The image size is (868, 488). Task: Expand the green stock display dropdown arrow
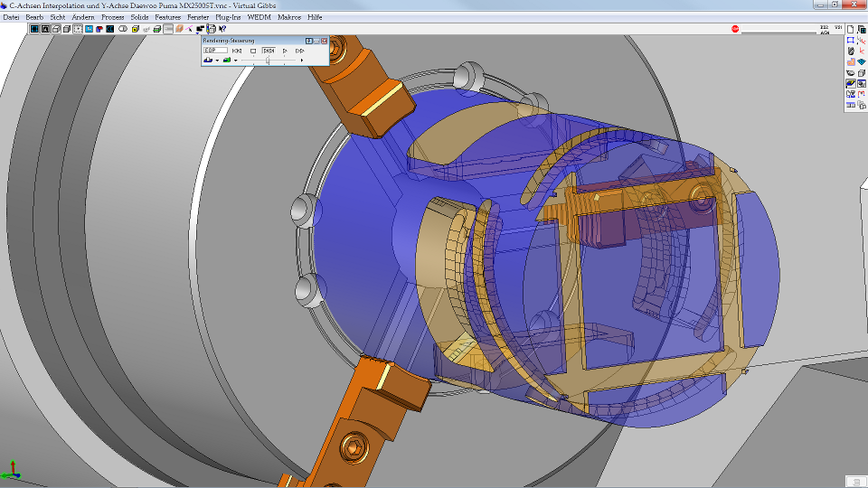[x=235, y=61]
